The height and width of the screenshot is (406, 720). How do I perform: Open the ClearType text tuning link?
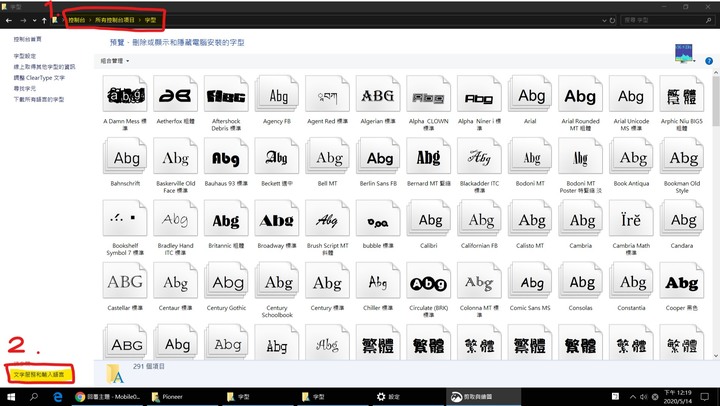coord(39,78)
